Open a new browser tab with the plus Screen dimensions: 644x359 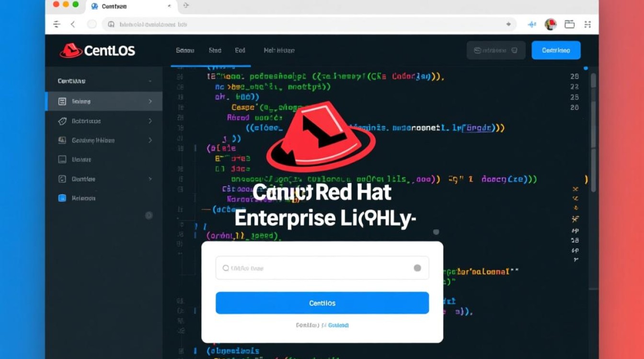pos(186,6)
